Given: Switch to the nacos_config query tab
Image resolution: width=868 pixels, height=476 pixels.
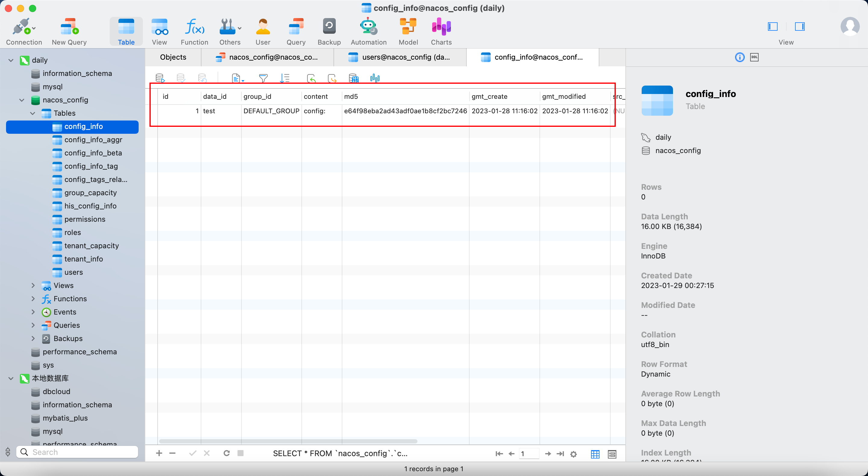Looking at the screenshot, I should coord(267,57).
